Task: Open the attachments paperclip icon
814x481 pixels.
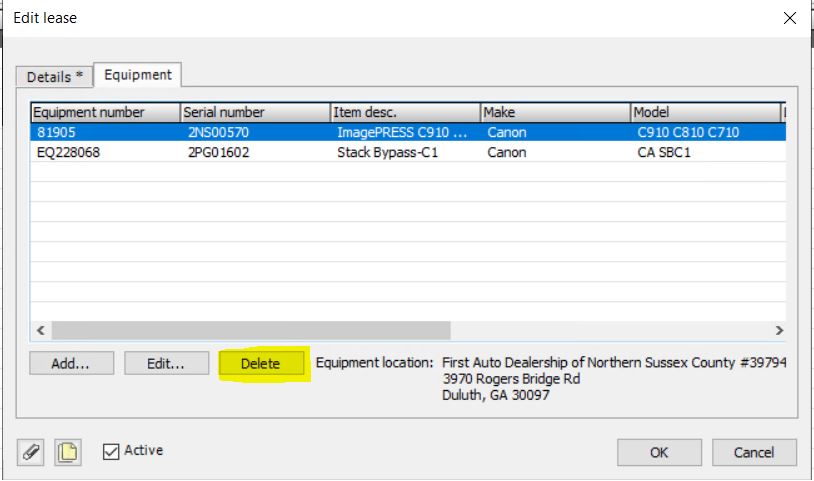Action: point(30,452)
